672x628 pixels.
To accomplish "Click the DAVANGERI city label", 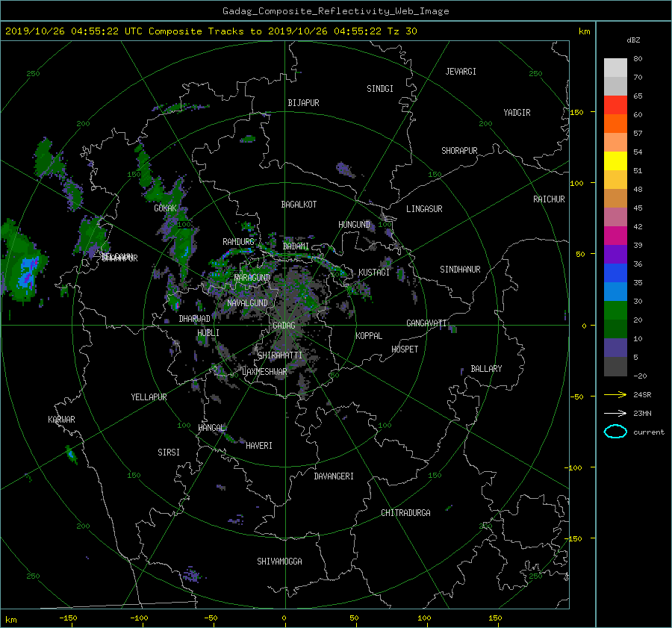I will coord(334,476).
